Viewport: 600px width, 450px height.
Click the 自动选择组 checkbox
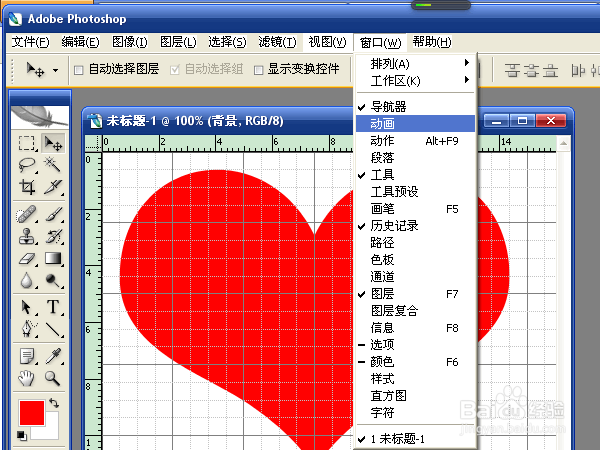[175, 70]
